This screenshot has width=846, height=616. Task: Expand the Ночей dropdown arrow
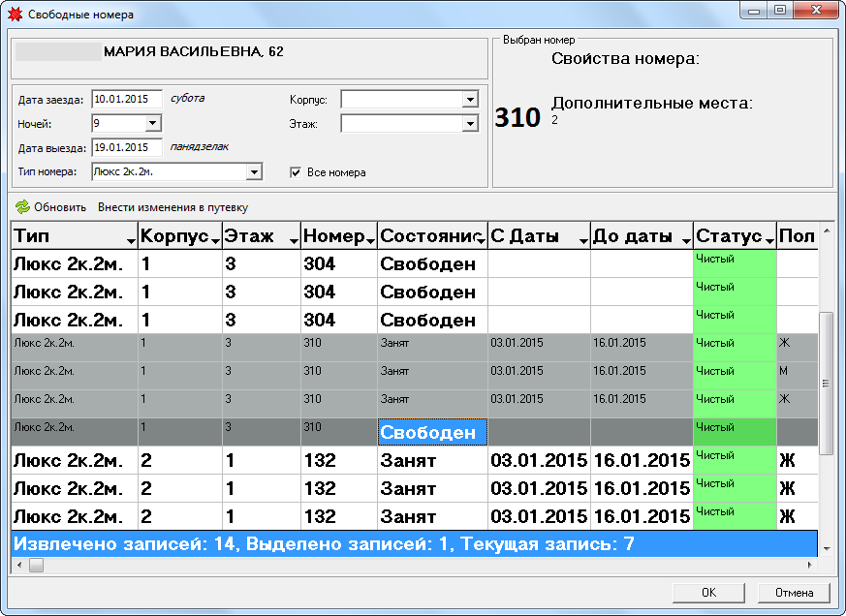(152, 124)
